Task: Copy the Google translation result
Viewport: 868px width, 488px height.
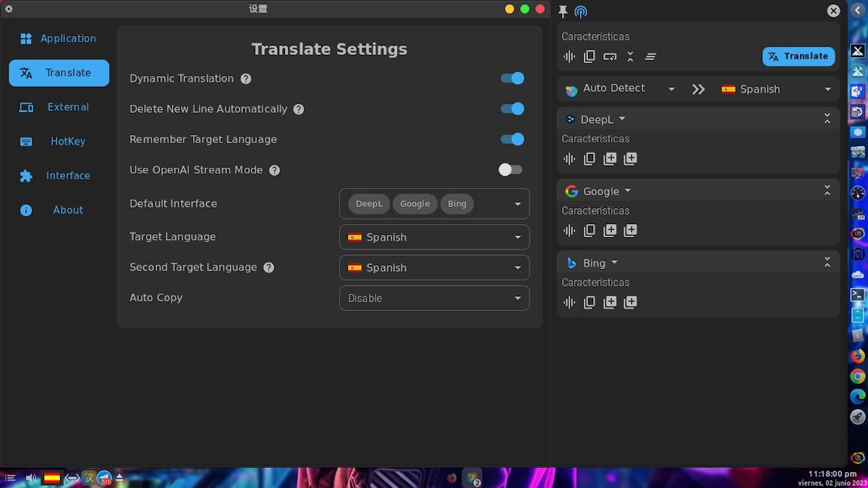Action: tap(590, 231)
